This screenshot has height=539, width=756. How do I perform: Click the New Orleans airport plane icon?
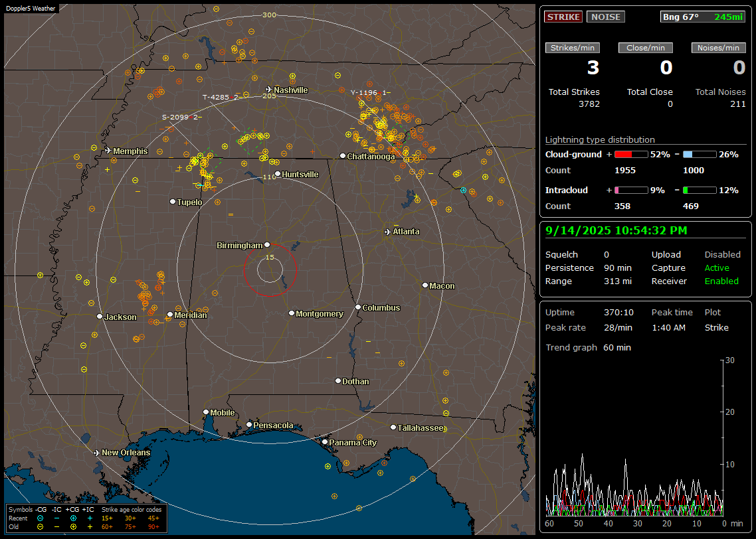[97, 453]
